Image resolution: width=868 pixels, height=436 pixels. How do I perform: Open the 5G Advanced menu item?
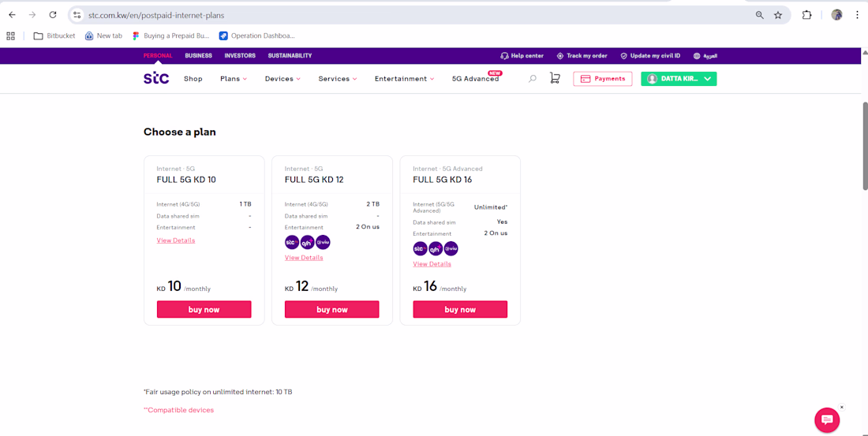click(x=476, y=79)
